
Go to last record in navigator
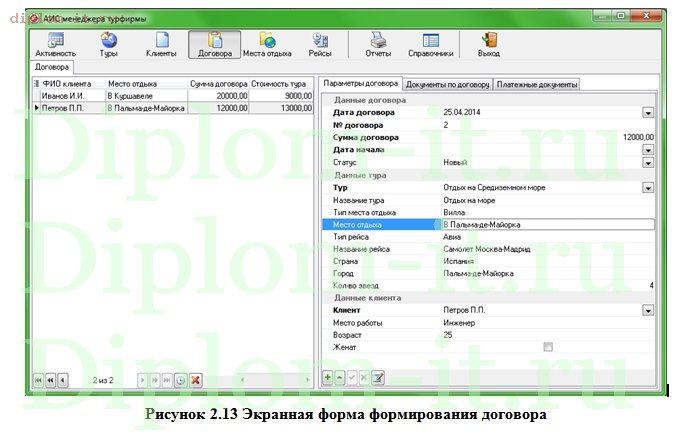point(167,380)
